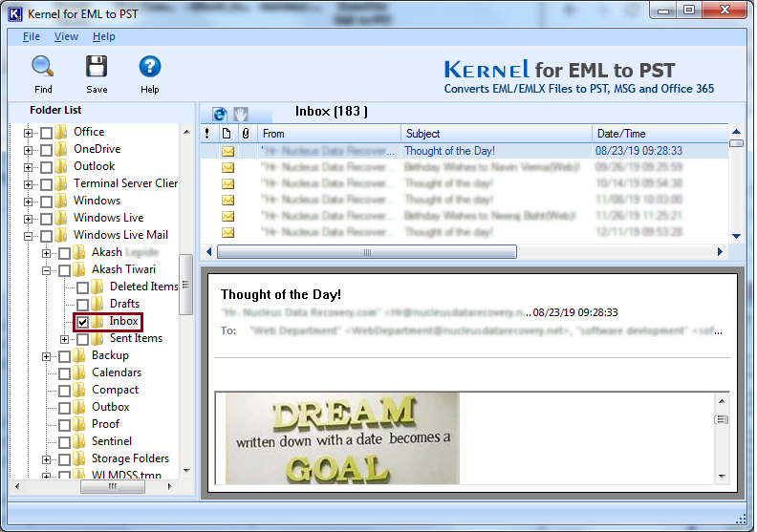Open the Help menu
This screenshot has width=757, height=532.
point(104,36)
